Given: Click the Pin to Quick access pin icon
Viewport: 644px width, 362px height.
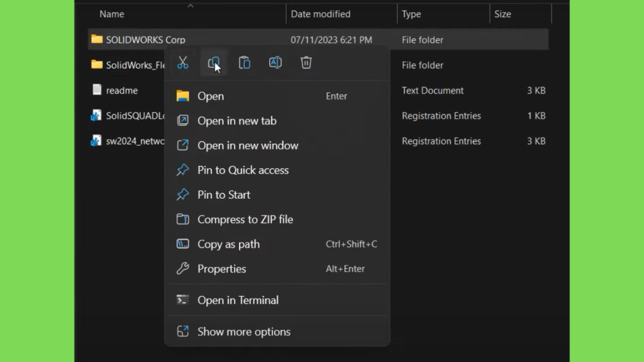Looking at the screenshot, I should coord(183,170).
